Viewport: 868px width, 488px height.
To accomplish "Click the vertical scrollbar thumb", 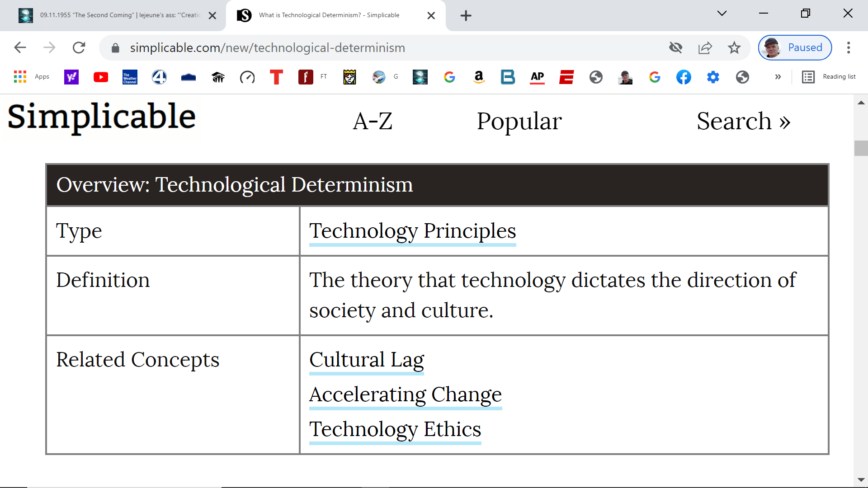I will click(x=861, y=148).
